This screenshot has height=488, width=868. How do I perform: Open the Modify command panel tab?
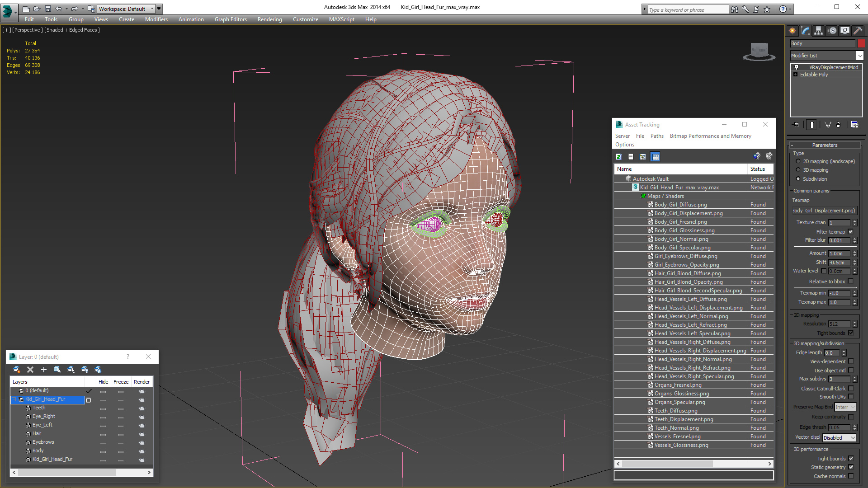806,31
